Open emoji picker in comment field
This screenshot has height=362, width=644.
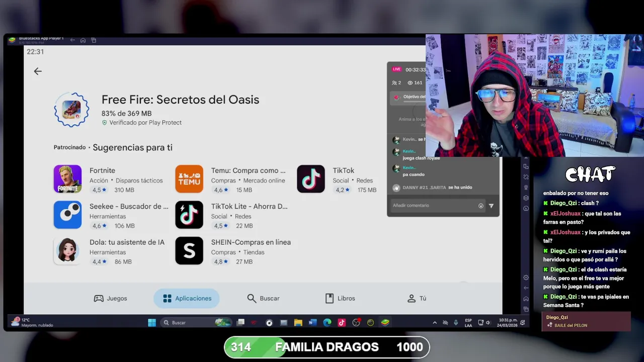481,206
